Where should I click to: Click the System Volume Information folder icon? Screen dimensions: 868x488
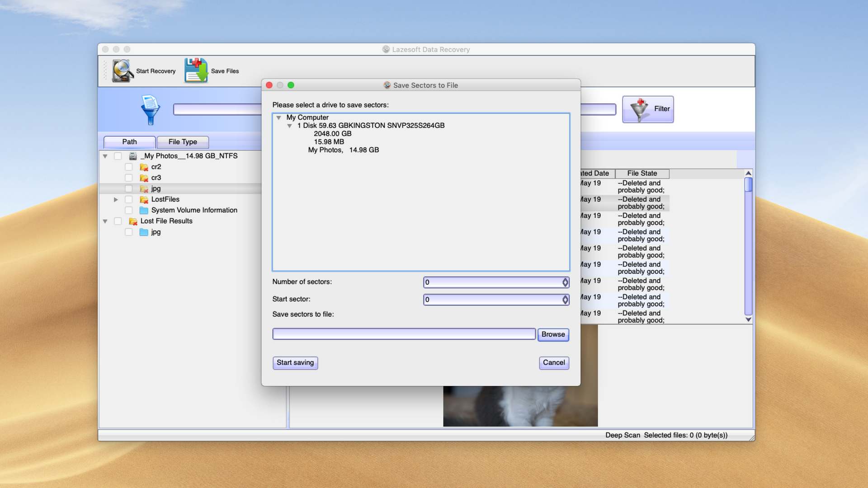(144, 211)
